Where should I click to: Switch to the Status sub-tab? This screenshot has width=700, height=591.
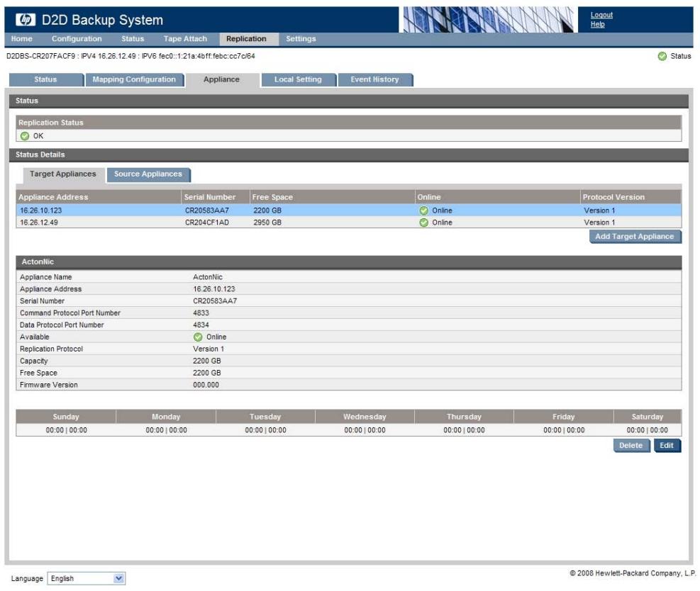46,80
